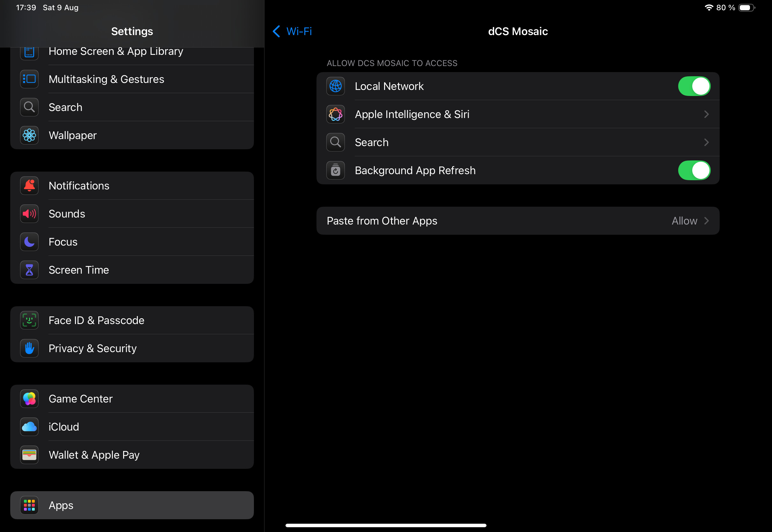Open dCS Mosaic Search settings chevron
The width and height of the screenshot is (772, 532).
pyautogui.click(x=706, y=142)
